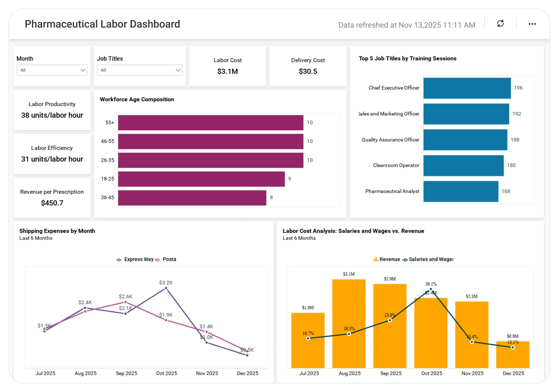Click the Posta $1.4K data point
The image size is (559, 392).
point(207,332)
